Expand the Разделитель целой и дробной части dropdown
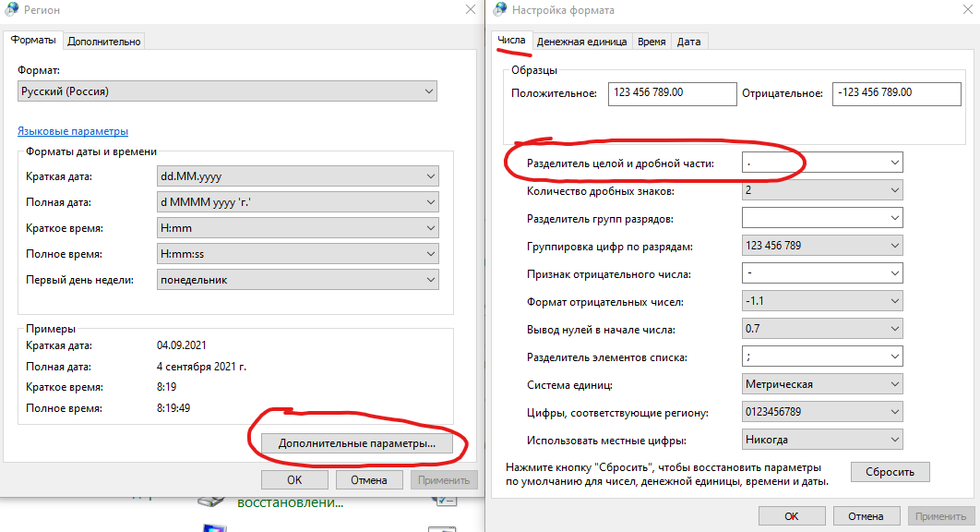The width and height of the screenshot is (980, 532). [x=822, y=163]
